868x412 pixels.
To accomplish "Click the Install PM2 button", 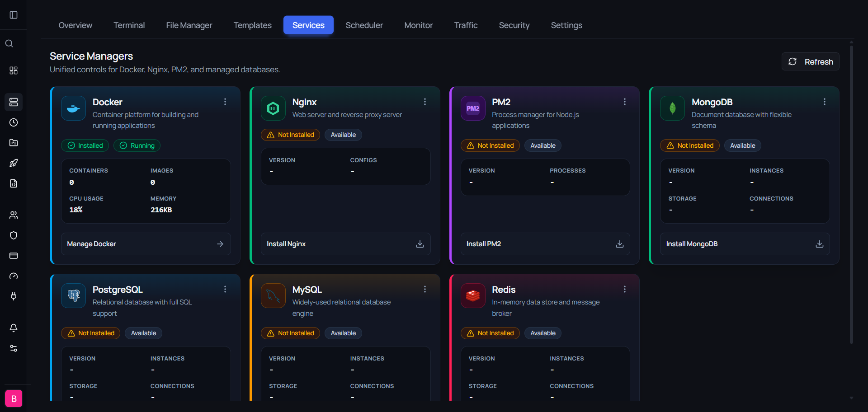I will click(x=545, y=244).
